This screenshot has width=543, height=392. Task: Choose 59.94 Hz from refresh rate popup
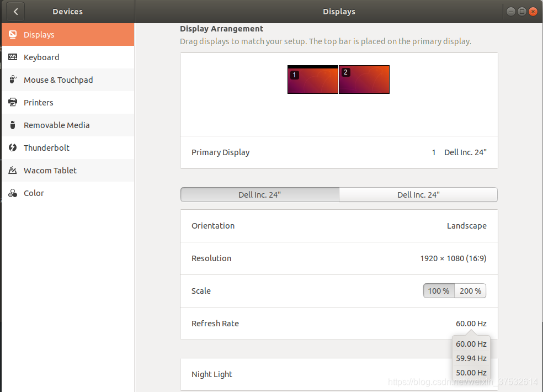(x=471, y=358)
